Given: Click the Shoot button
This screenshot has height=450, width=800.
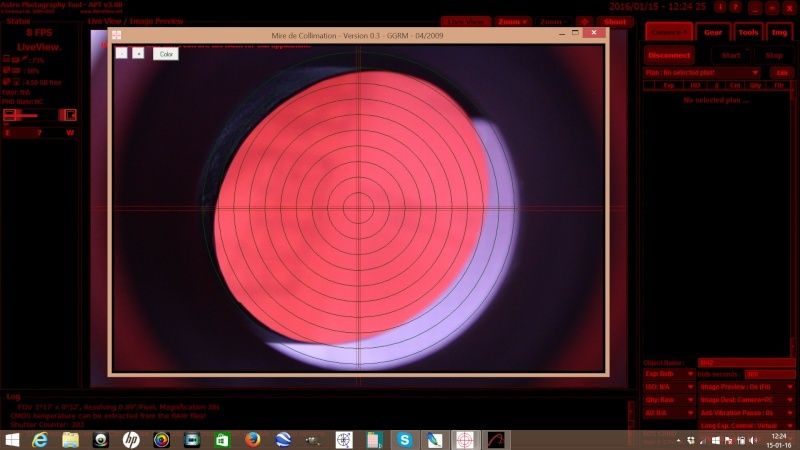Looking at the screenshot, I should pyautogui.click(x=614, y=21).
